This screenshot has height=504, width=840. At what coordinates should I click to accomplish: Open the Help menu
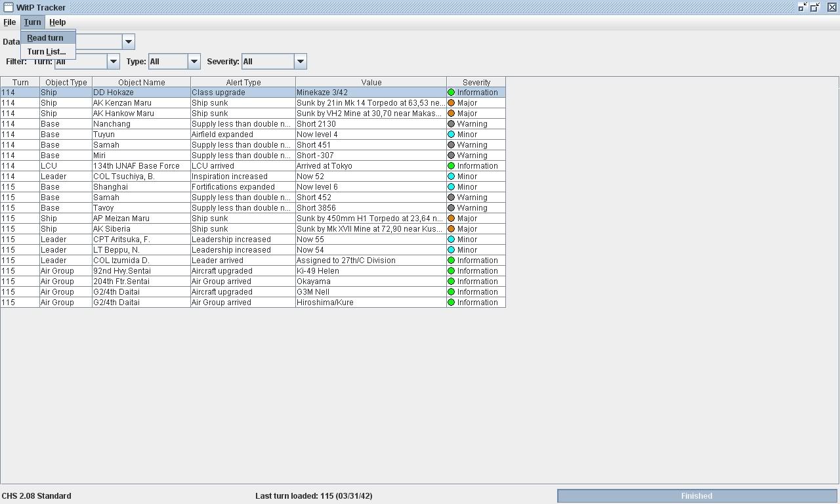pyautogui.click(x=58, y=22)
